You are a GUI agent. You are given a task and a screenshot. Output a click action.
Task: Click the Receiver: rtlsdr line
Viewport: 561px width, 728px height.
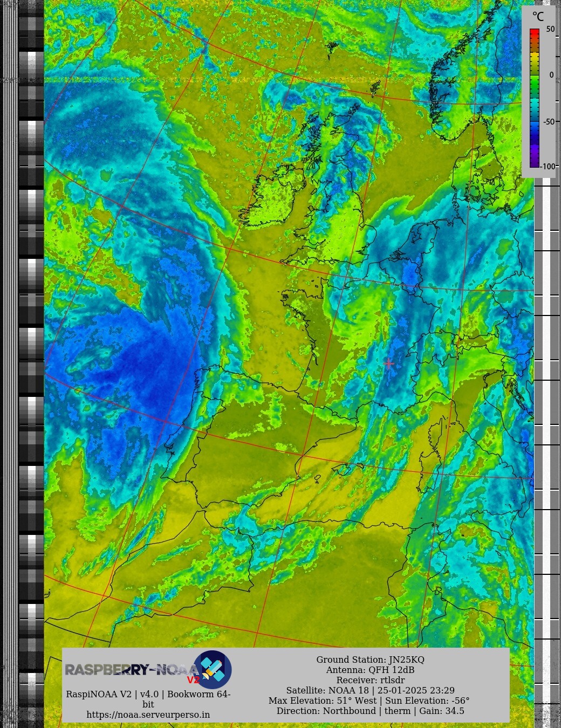coord(370,680)
